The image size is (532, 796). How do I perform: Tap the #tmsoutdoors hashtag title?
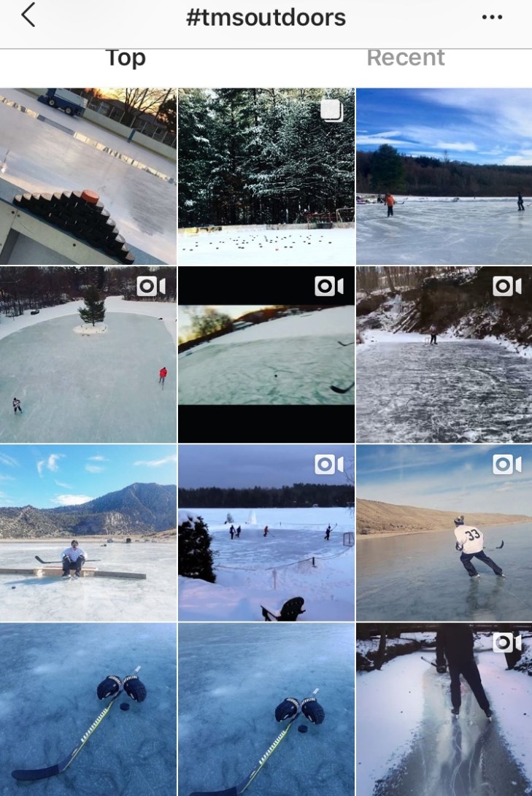pyautogui.click(x=266, y=18)
